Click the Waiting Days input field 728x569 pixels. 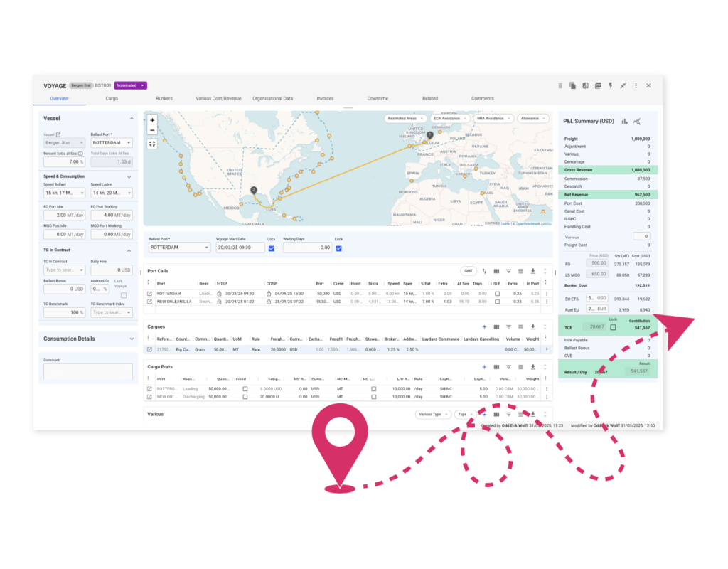click(307, 248)
